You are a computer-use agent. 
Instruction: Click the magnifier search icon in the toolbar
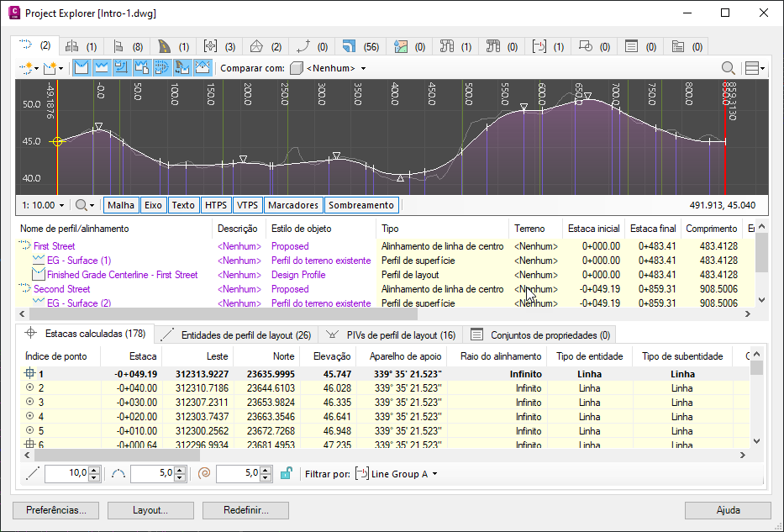(x=728, y=68)
